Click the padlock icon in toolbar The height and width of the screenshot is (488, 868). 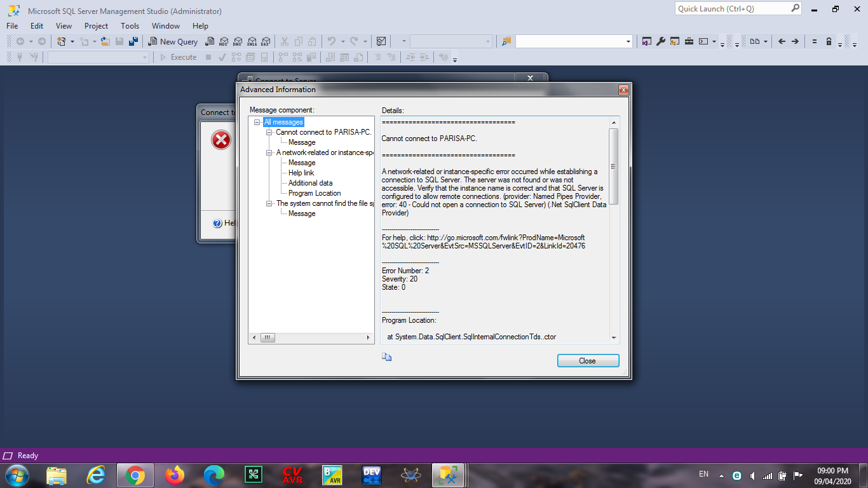coord(829,41)
